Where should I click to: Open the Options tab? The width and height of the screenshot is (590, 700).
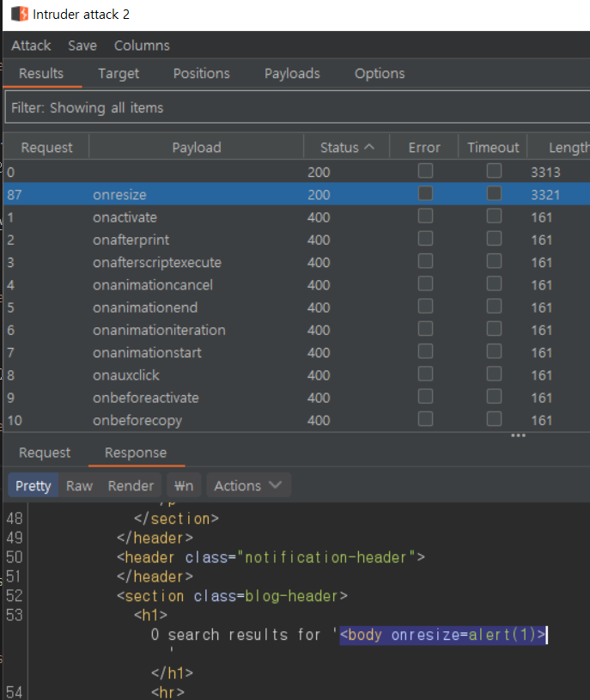tap(380, 74)
